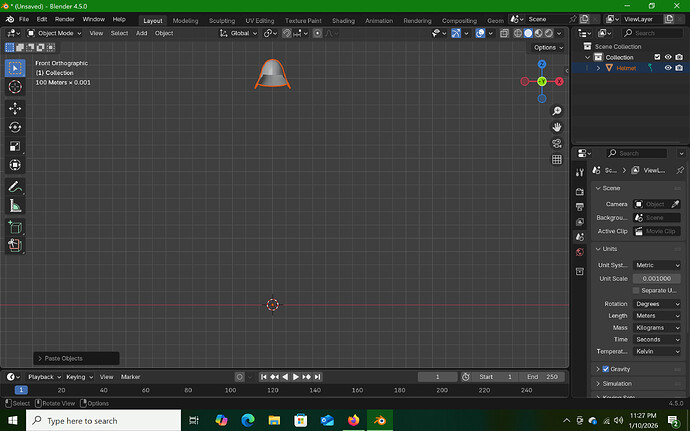Screen dimensions: 690x431
Task: Click the Windows Start button
Action: coord(12,420)
